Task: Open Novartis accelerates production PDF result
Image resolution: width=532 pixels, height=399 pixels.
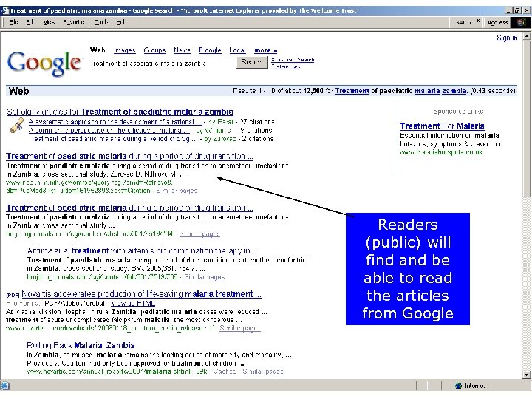Action: click(x=141, y=294)
